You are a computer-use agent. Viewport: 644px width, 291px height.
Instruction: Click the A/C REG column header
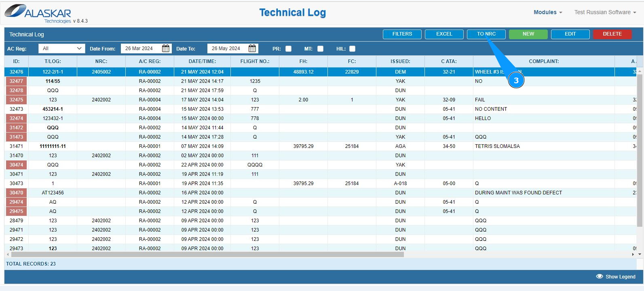click(150, 61)
